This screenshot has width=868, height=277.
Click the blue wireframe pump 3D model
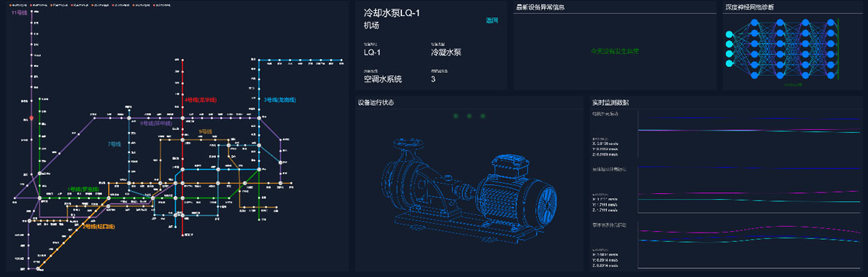[470, 191]
